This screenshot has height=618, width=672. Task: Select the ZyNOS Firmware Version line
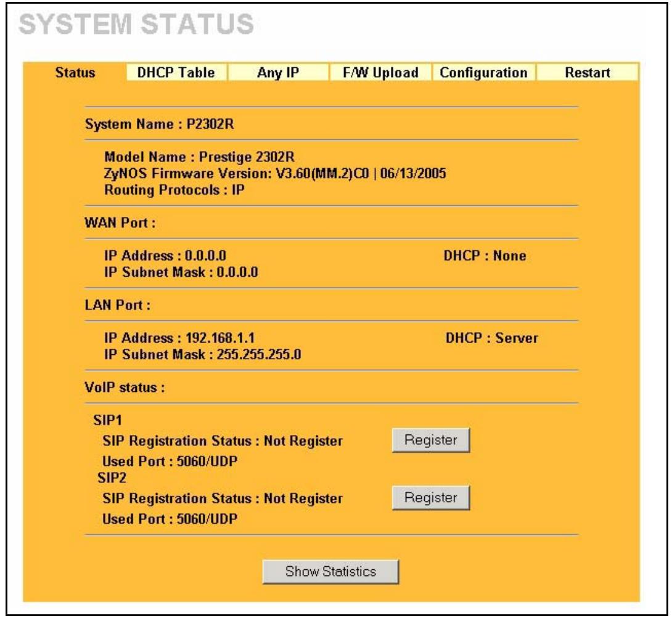click(x=275, y=174)
